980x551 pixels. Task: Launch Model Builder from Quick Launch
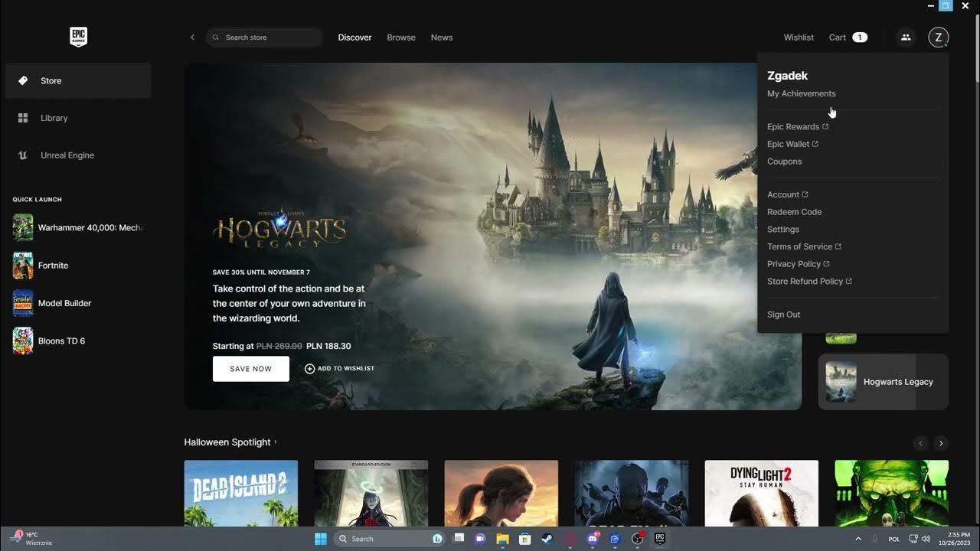64,303
